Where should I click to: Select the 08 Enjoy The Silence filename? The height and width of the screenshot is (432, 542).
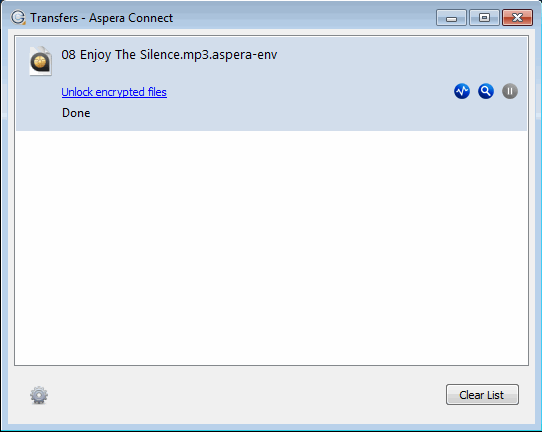click(x=169, y=55)
